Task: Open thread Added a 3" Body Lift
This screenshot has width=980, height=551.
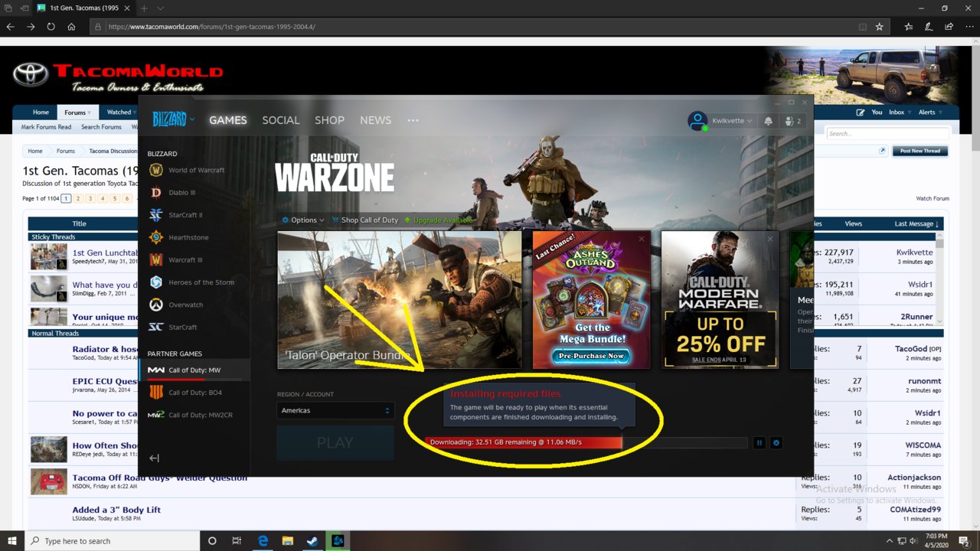Action: click(x=116, y=510)
